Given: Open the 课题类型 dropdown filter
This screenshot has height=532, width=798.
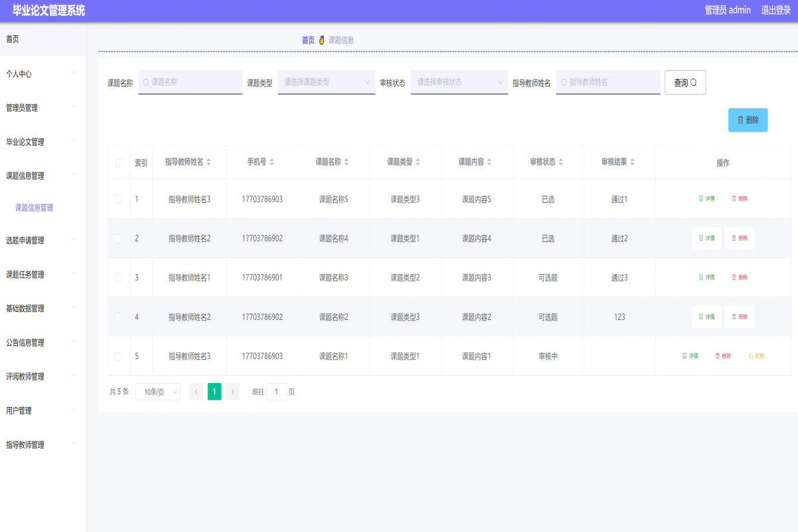Looking at the screenshot, I should tap(326, 82).
